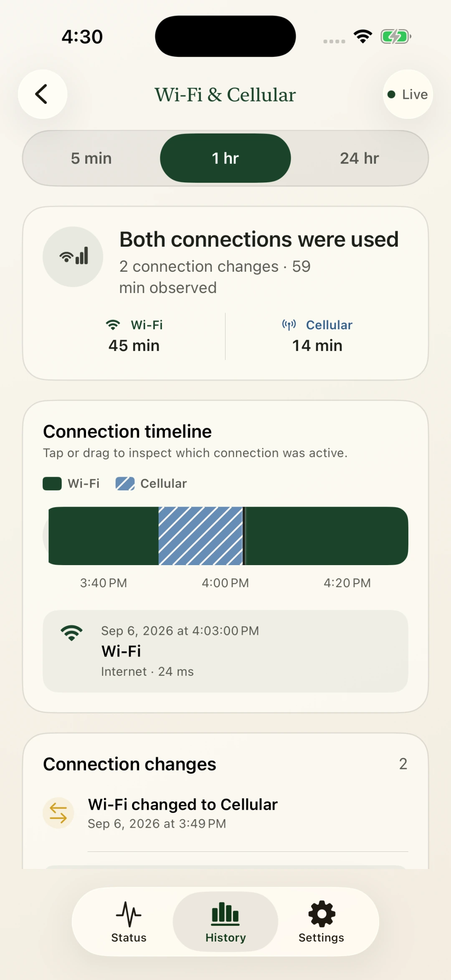The width and height of the screenshot is (451, 980).
Task: Switch to the 24 hr range
Action: pos(360,158)
